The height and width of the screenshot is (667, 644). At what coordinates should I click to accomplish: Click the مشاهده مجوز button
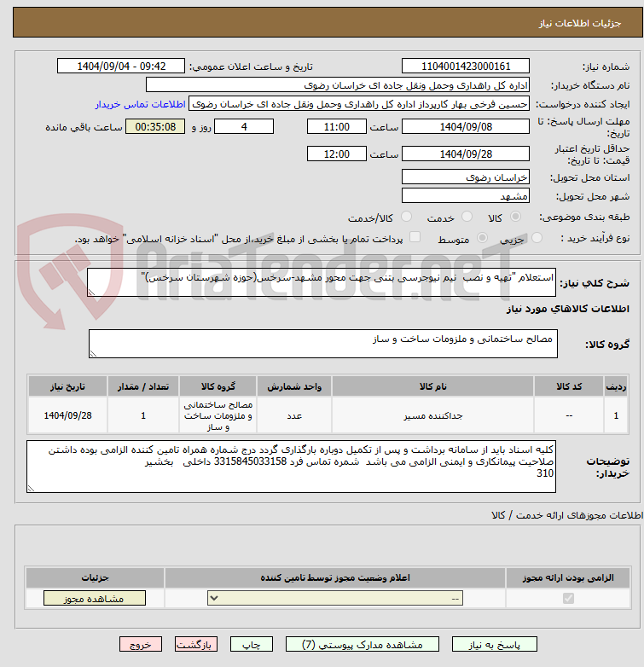point(95,598)
